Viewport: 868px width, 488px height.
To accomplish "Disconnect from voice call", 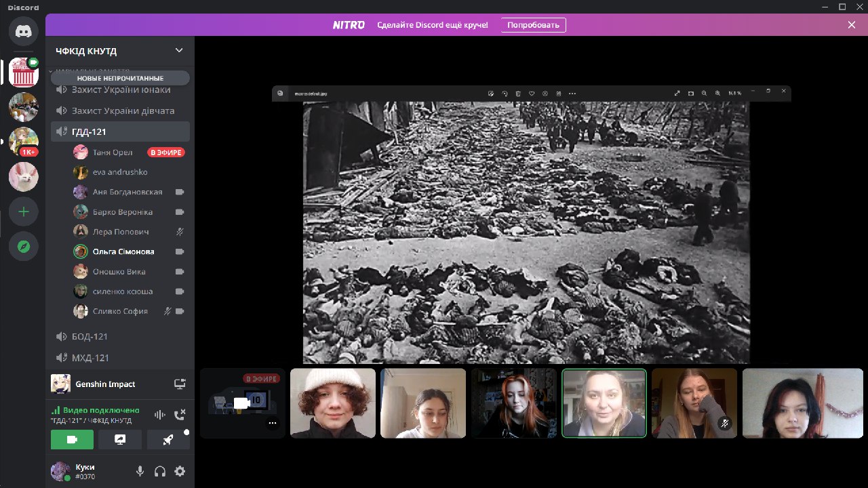I will click(x=180, y=415).
